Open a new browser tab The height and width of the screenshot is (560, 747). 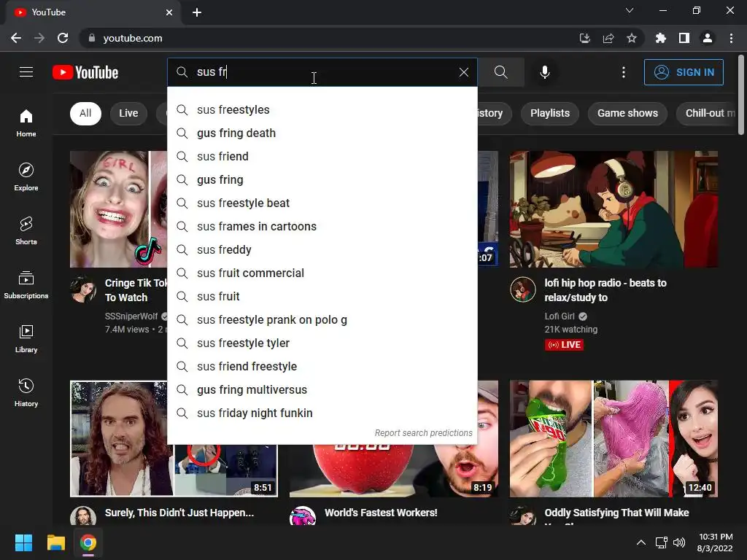coord(197,12)
